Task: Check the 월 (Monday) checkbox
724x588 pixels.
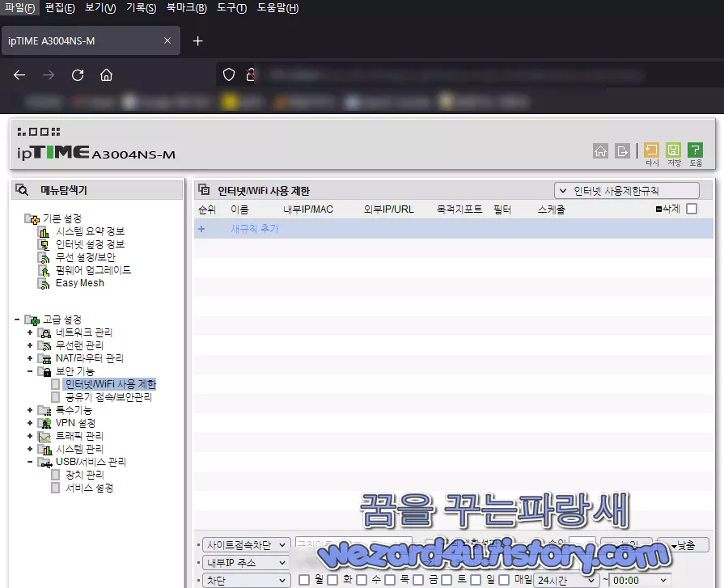Action: pos(304,580)
